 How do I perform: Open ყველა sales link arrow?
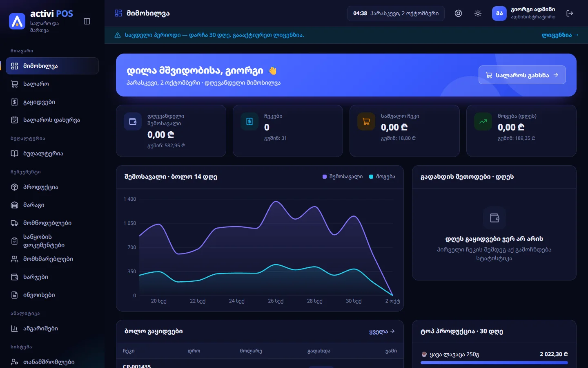(382, 332)
